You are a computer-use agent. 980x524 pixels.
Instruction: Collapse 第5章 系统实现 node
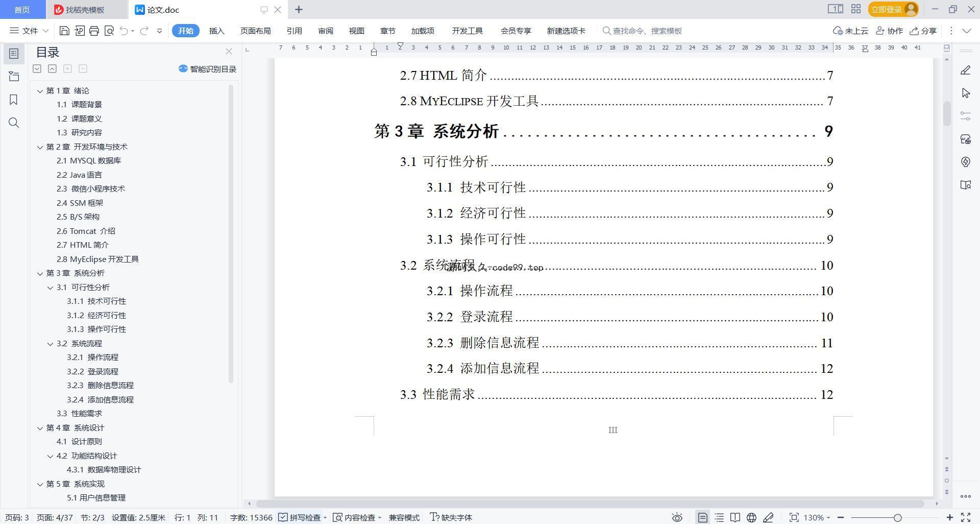pyautogui.click(x=40, y=484)
